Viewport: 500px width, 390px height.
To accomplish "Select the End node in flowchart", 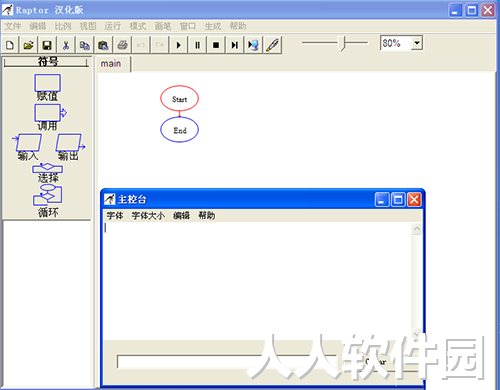I will 179,130.
